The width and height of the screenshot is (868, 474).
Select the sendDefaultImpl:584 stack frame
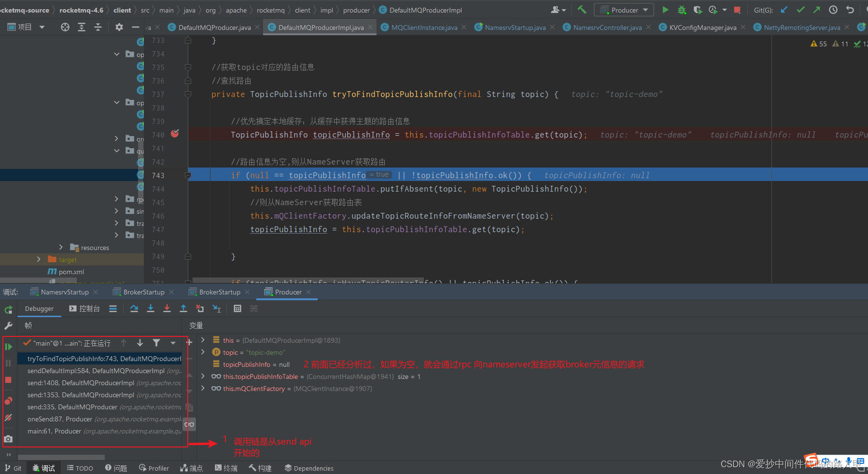[x=100, y=371]
